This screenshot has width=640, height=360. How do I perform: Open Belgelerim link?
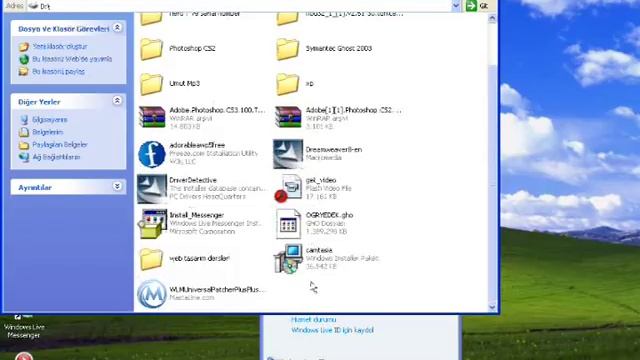(x=48, y=132)
